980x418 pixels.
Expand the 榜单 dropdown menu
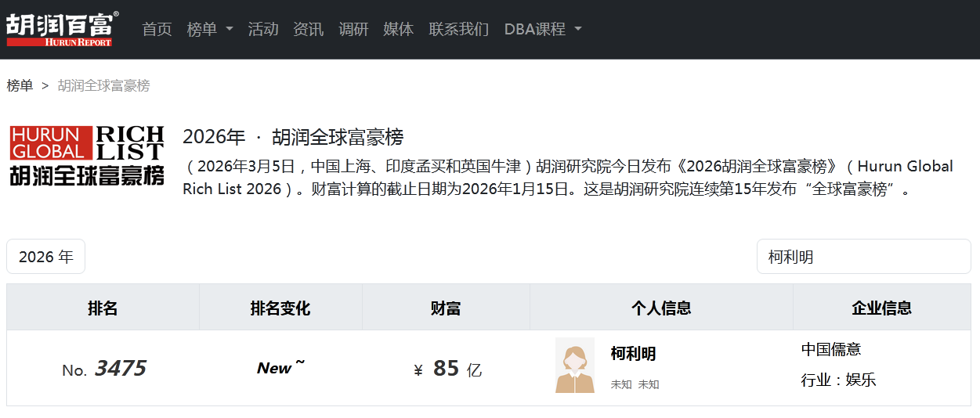click(210, 29)
